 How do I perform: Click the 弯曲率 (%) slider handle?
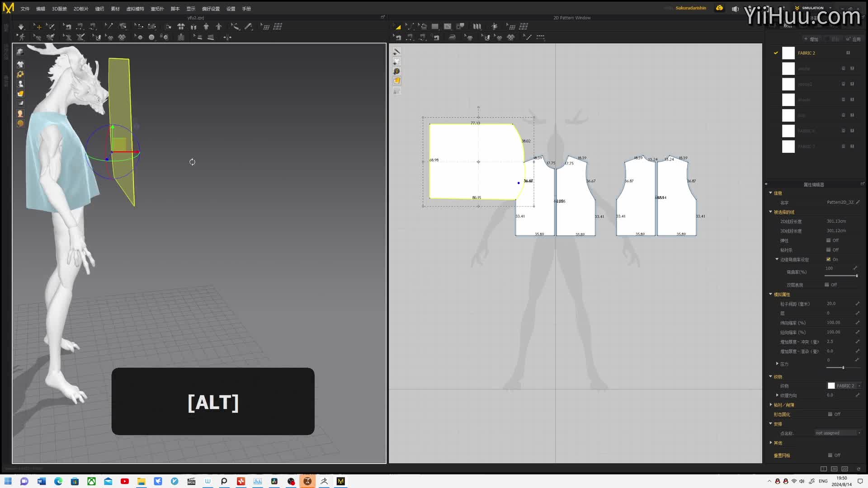point(856,276)
